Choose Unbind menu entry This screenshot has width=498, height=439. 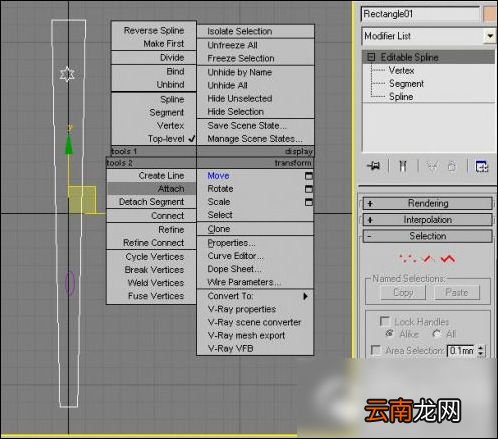coord(154,84)
